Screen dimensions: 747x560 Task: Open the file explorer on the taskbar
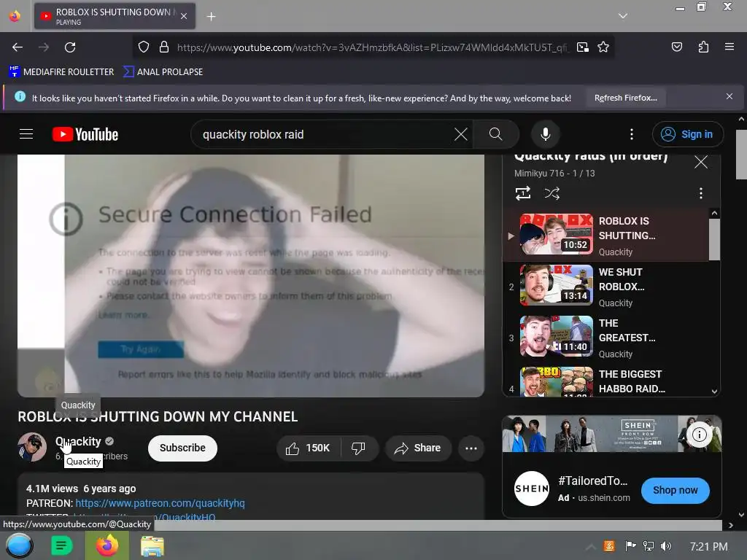[152, 546]
